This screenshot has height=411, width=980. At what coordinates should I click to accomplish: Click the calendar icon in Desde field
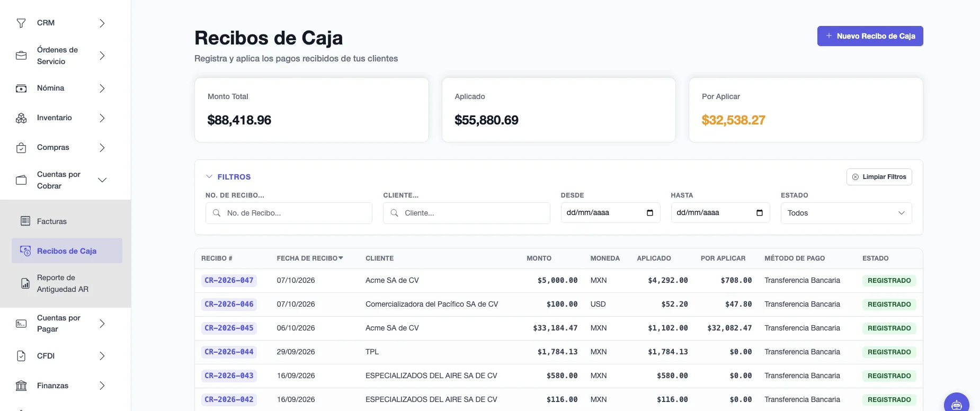[x=650, y=213]
